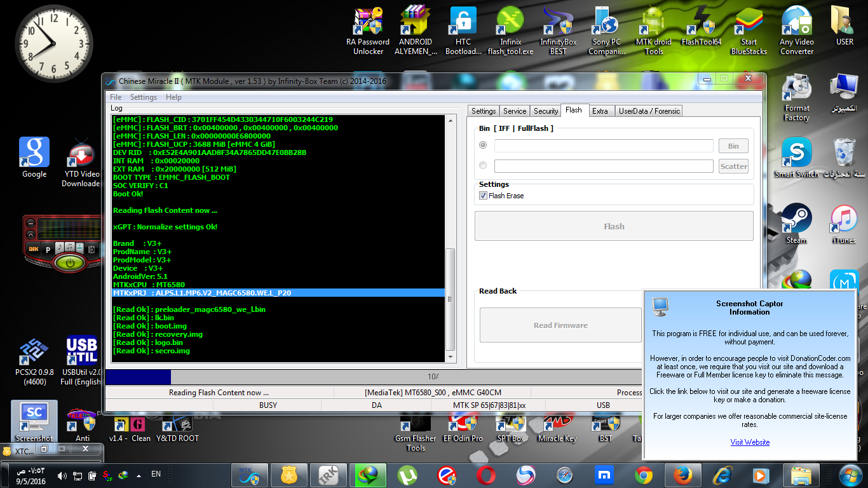Viewport: 868px width, 488px height.
Task: Click the volume icon in the system tray
Action: (x=62, y=475)
